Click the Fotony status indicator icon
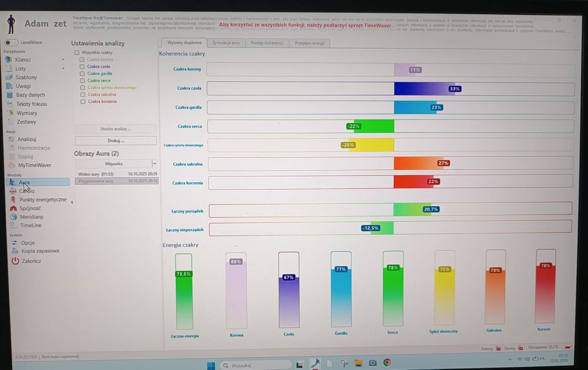The width and height of the screenshot is (588, 370). pos(499,349)
